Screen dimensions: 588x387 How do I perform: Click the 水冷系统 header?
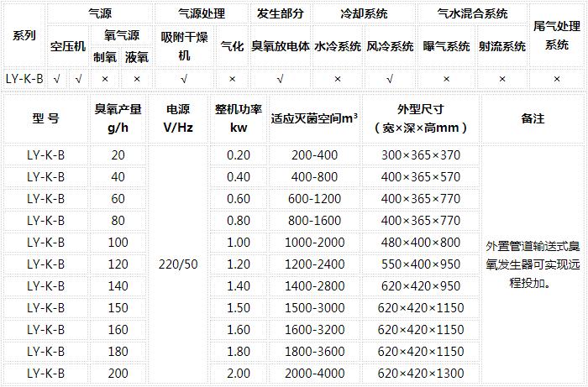[338, 46]
